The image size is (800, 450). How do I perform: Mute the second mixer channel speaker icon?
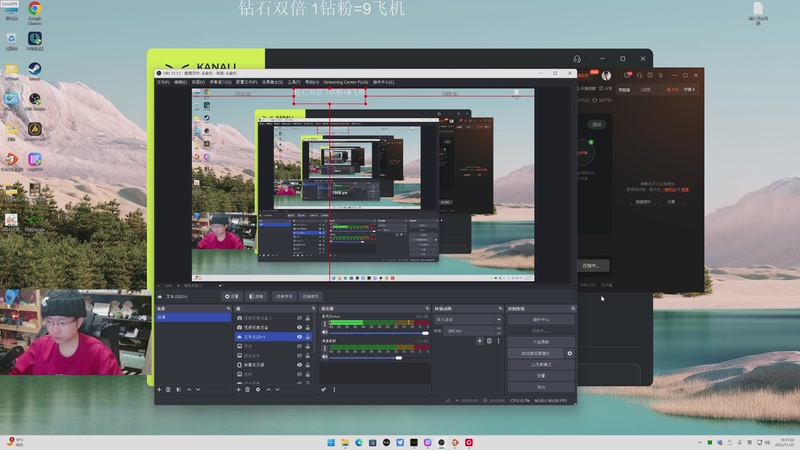(324, 357)
